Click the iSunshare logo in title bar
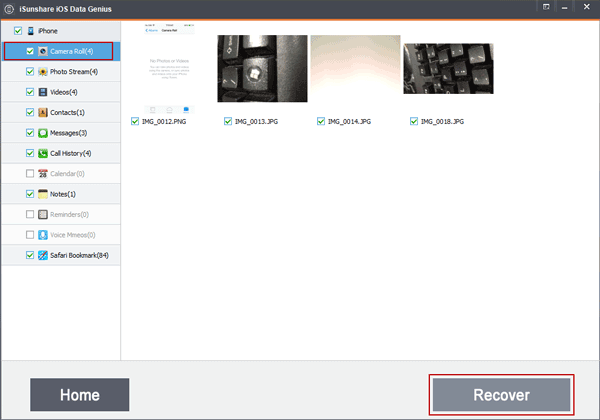Screen dimensions: 600x420 click(x=9, y=9)
